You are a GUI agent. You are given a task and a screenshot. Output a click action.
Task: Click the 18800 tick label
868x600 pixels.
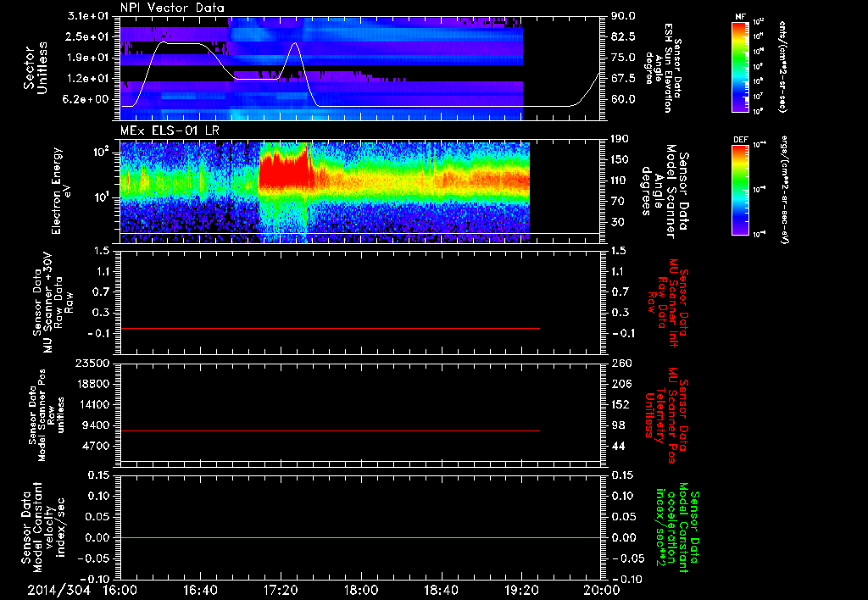[x=93, y=384]
